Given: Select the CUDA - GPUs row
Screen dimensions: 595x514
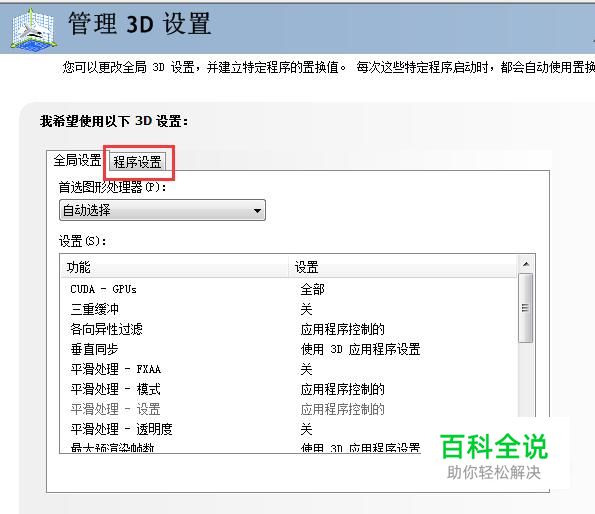Looking at the screenshot, I should click(289, 289).
